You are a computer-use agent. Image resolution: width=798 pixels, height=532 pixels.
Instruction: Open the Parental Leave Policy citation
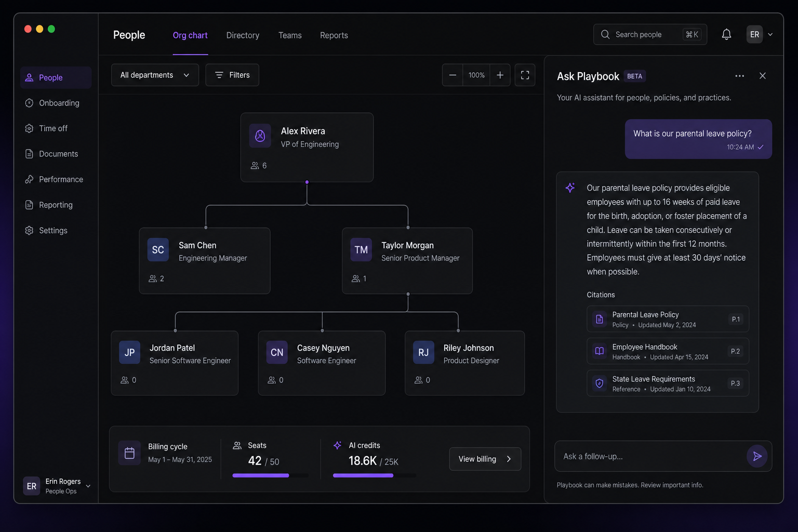668,319
